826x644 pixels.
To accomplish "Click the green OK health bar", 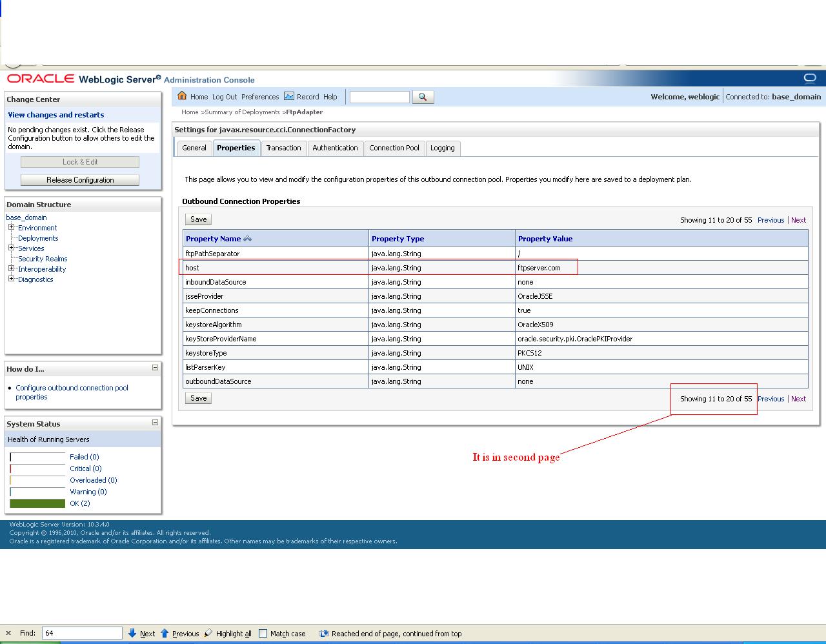I will (37, 503).
